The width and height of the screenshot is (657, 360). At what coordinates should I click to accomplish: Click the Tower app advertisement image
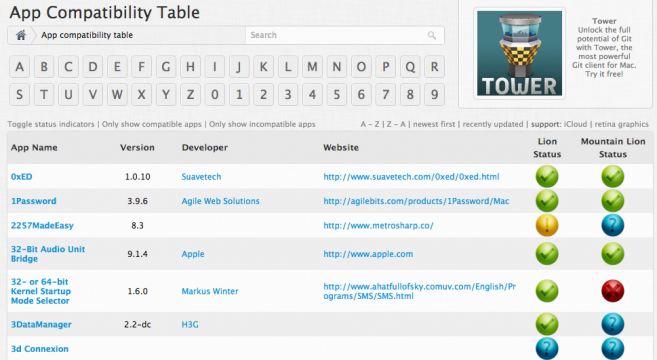click(x=520, y=54)
